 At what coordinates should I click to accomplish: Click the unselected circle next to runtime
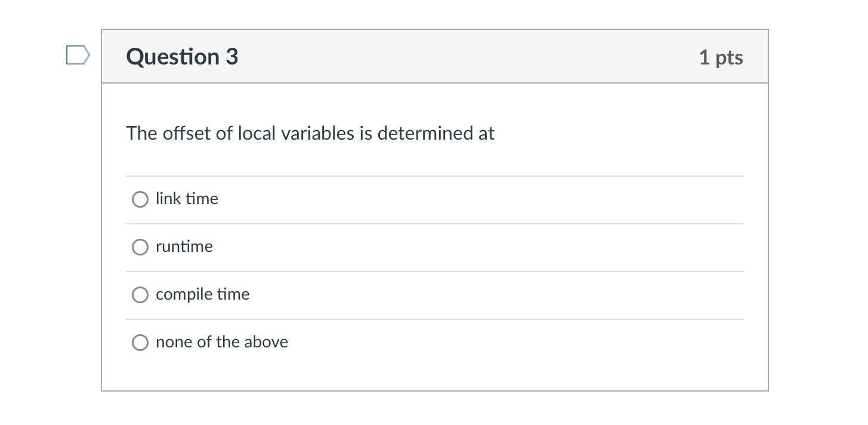pyautogui.click(x=140, y=247)
